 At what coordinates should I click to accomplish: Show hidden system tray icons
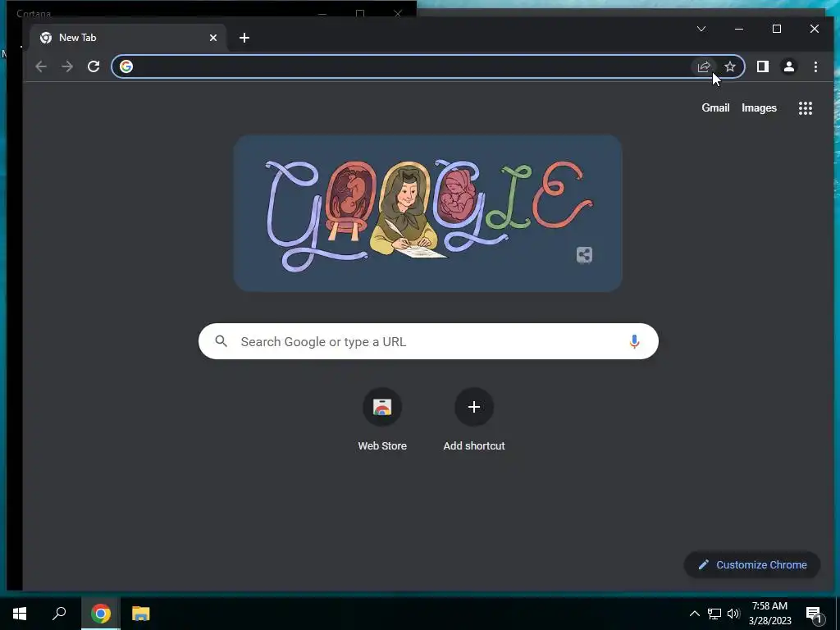point(694,614)
